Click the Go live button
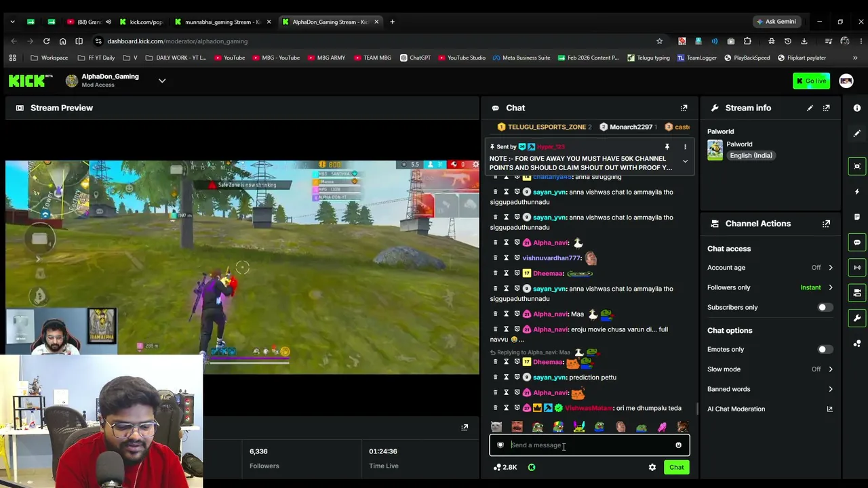Viewport: 868px width, 488px height. click(811, 81)
